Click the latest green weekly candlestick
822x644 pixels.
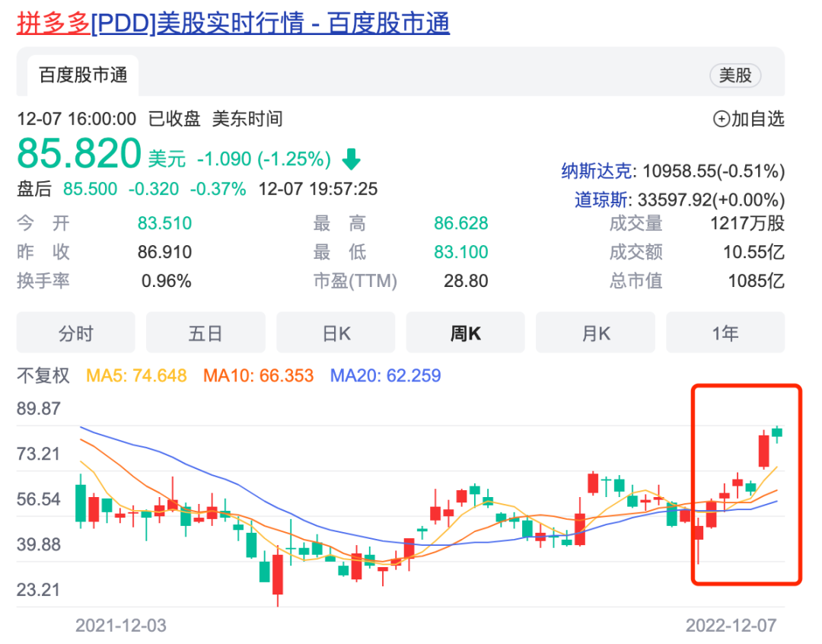click(777, 432)
